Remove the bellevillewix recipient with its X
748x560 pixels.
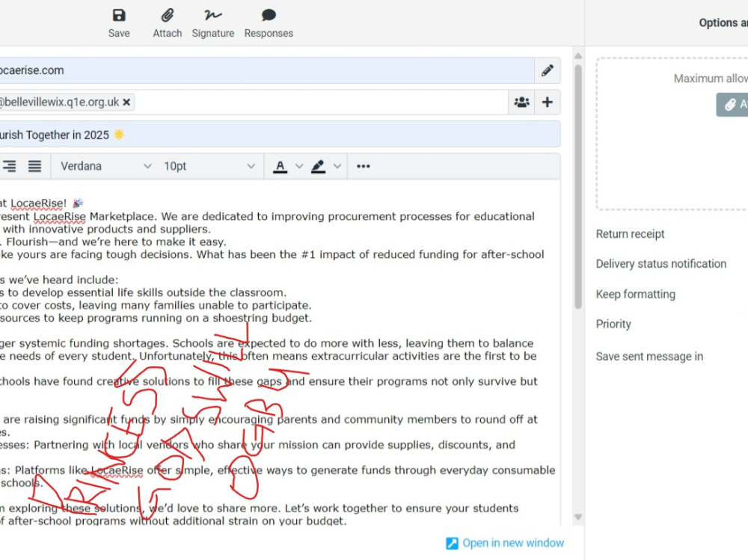(x=126, y=102)
